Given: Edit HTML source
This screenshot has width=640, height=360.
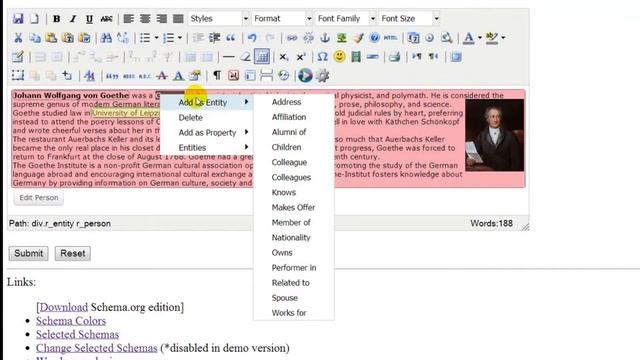Looking at the screenshot, I should [391, 38].
